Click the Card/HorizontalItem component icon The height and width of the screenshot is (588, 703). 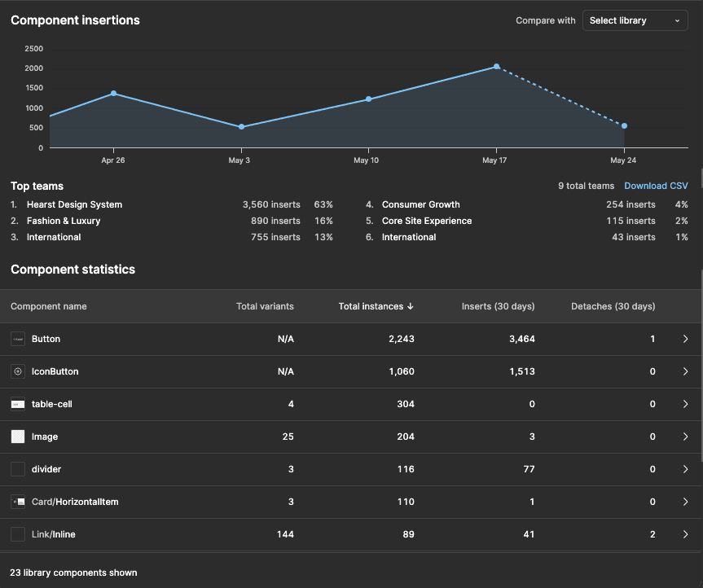18,501
